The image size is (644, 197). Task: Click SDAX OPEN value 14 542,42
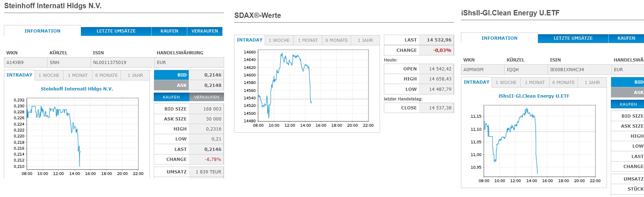point(440,69)
